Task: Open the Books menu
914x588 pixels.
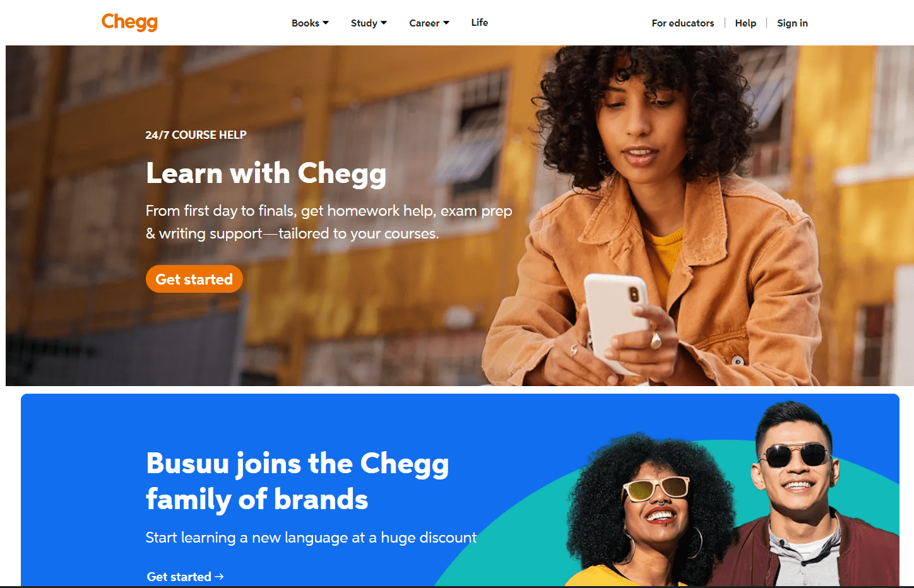Action: coord(310,23)
